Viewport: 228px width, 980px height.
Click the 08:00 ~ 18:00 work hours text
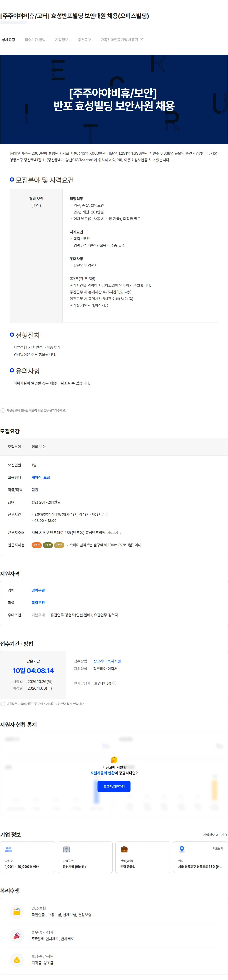pos(45,520)
